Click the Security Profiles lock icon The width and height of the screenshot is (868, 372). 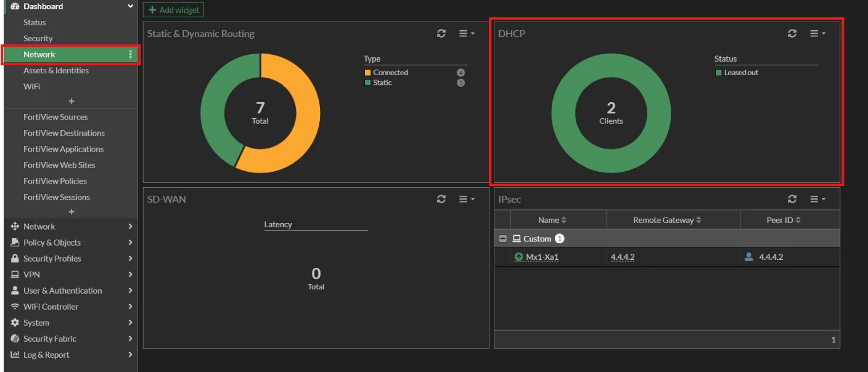pyautogui.click(x=15, y=259)
